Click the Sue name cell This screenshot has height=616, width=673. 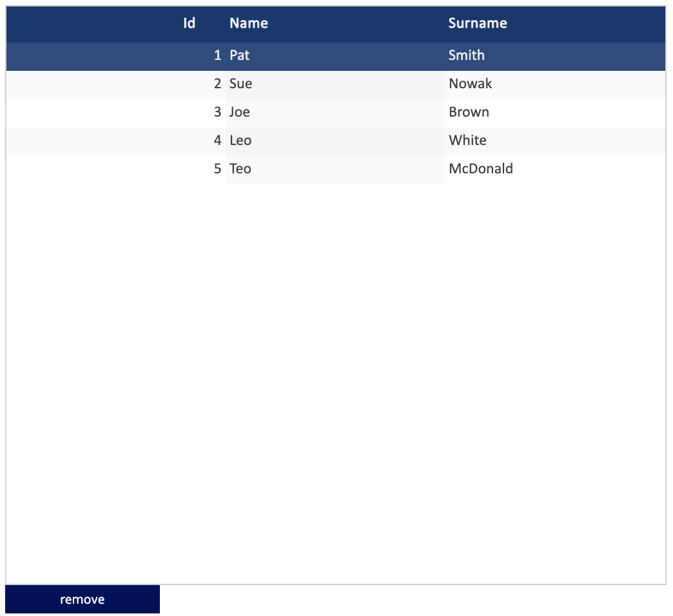pos(241,84)
